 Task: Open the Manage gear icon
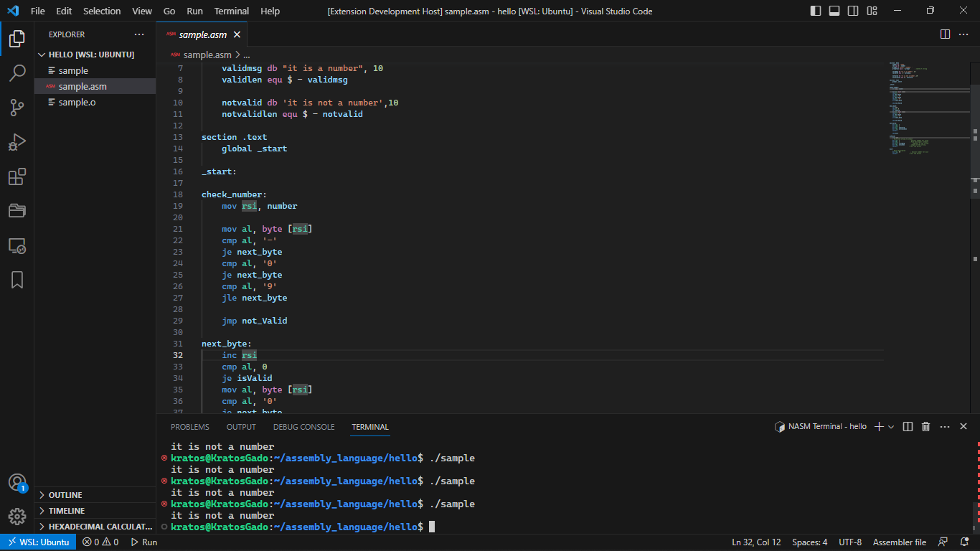(17, 517)
